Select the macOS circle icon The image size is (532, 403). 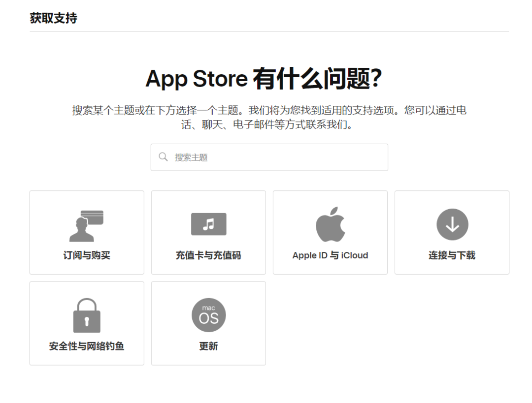tap(209, 315)
